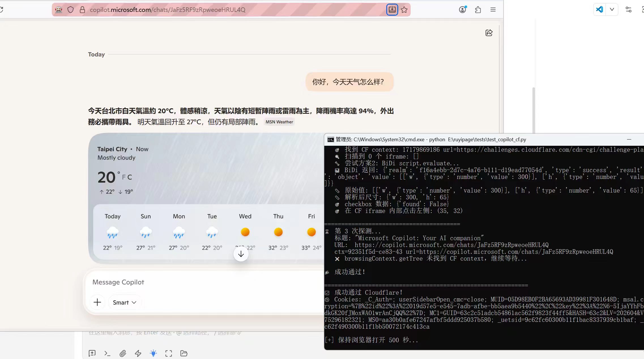
Task: Open the MSN Weather source link
Action: point(279,122)
